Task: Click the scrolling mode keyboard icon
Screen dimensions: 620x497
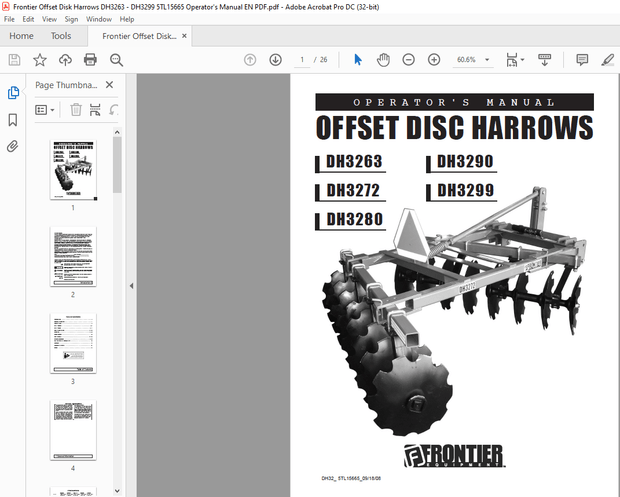Action: (544, 60)
